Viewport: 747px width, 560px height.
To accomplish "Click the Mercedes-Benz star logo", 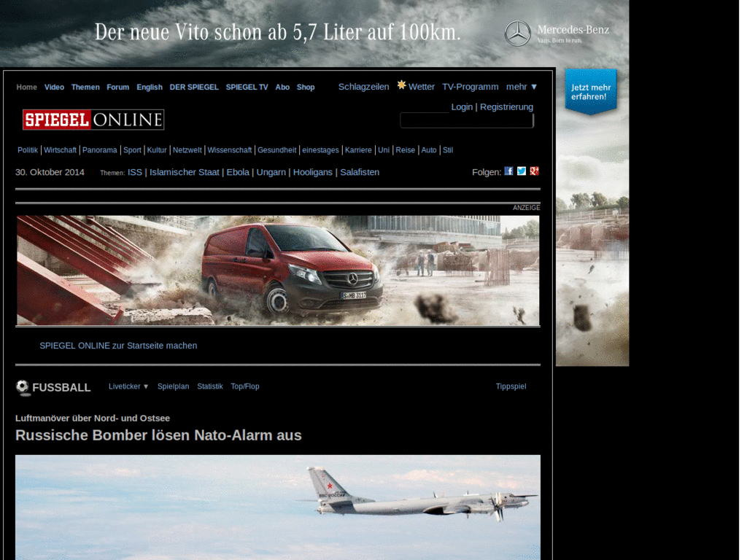I will pyautogui.click(x=517, y=34).
